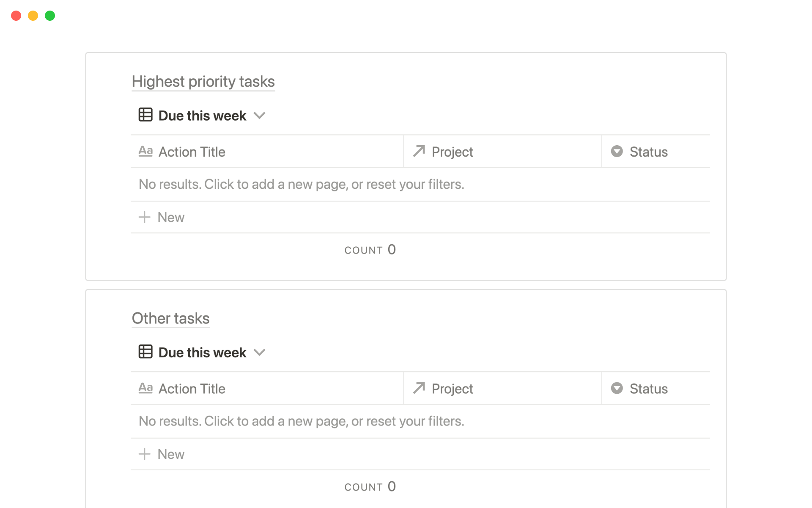Click Action Title column header in first table
The image size is (812, 508).
[x=192, y=152]
